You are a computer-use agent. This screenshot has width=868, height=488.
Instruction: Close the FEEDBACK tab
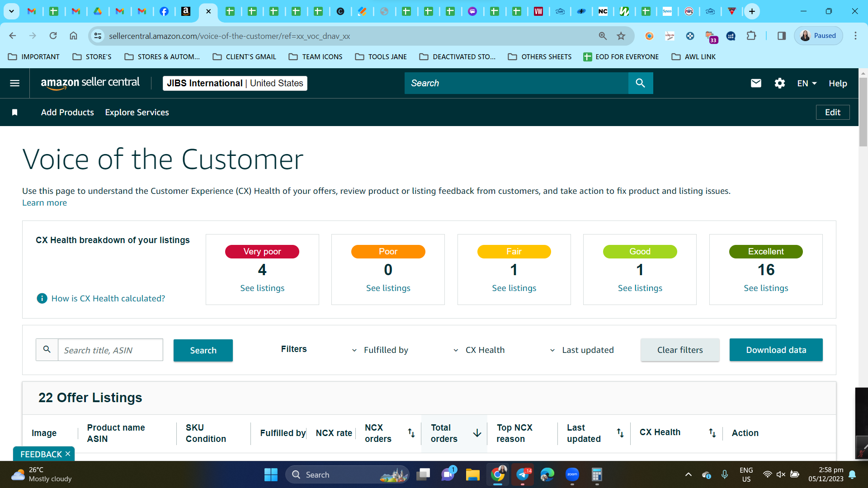68,454
